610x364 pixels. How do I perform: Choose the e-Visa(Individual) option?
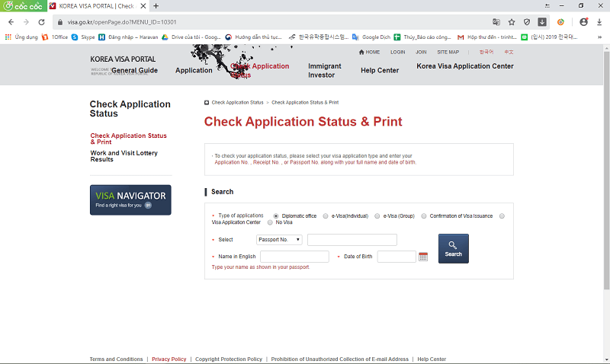click(326, 216)
